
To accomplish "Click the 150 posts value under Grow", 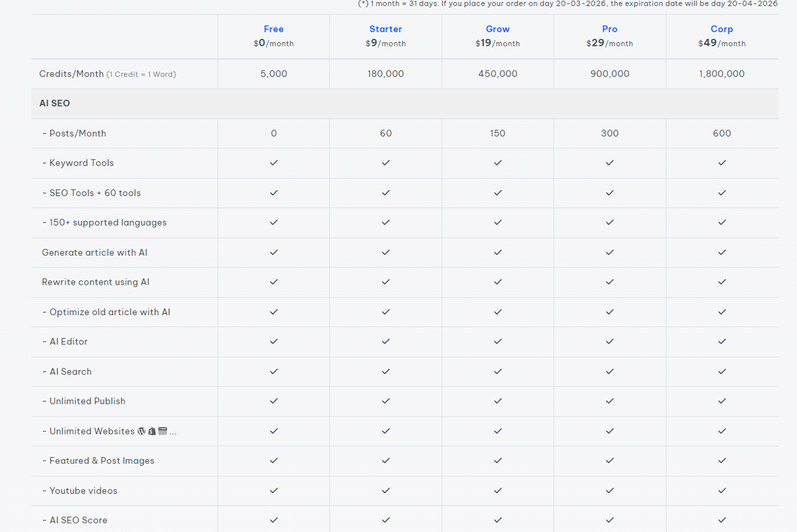I will click(x=498, y=133).
